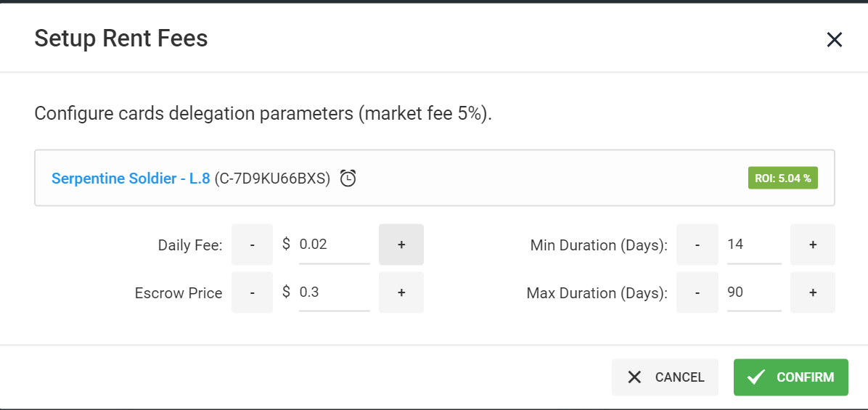This screenshot has width=868, height=410.
Task: Click the card ID text C-7D9KU66BXS
Action: click(x=272, y=179)
